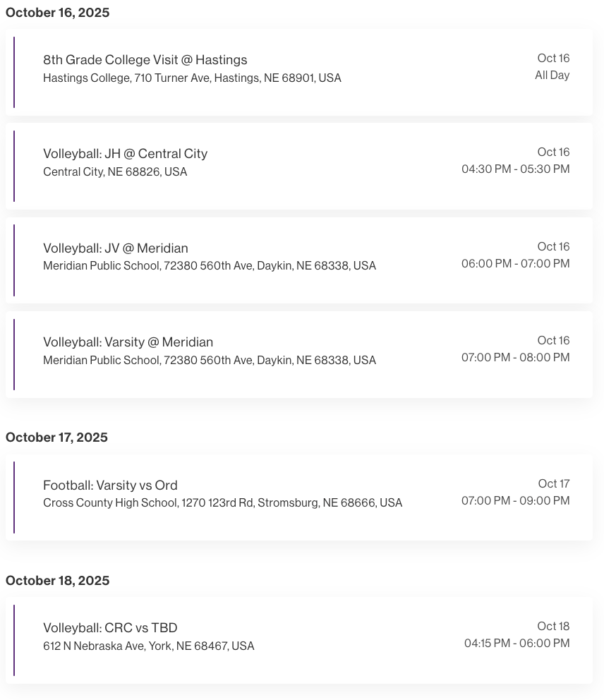This screenshot has height=700, width=604.
Task: Click the 612 N Nebraska Ave address
Action: 148,646
